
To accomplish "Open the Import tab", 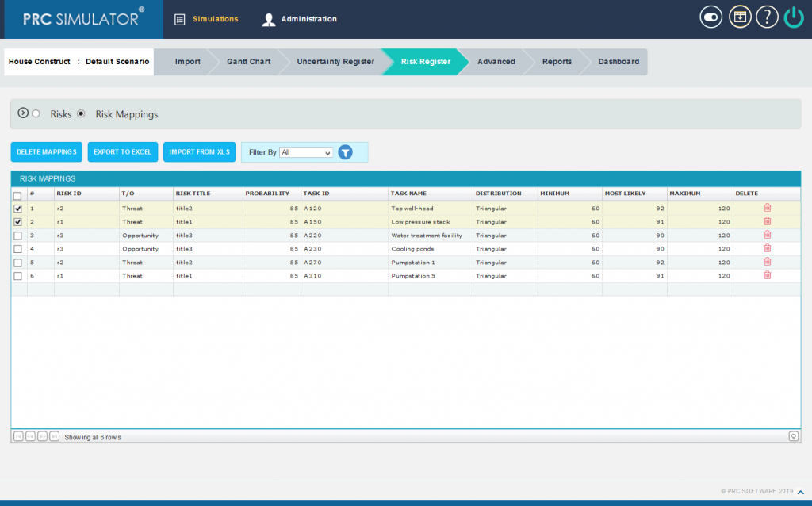I will [x=187, y=62].
